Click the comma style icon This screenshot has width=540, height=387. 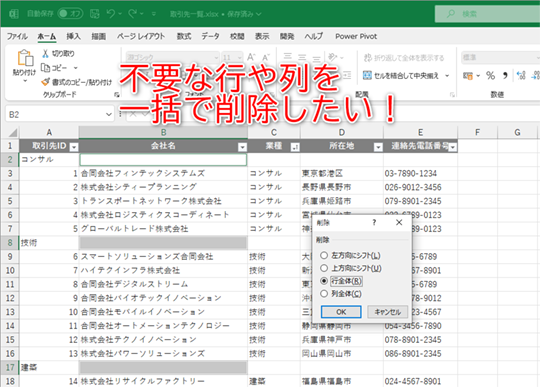[x=505, y=75]
